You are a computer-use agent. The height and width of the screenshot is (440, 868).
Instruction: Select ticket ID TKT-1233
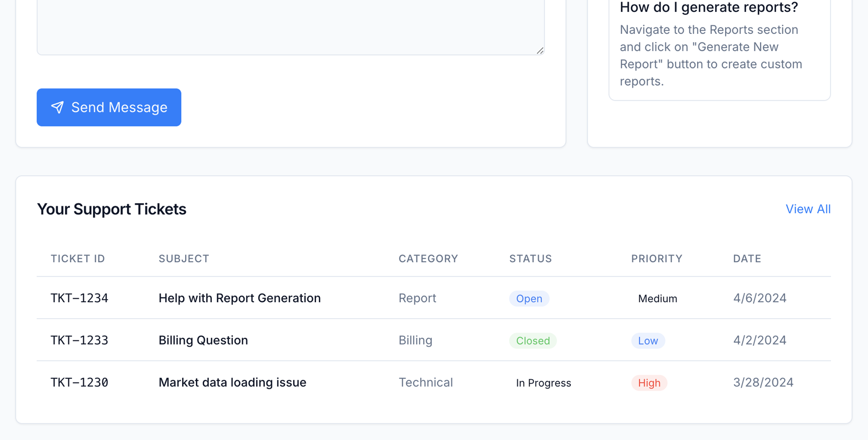[79, 340]
